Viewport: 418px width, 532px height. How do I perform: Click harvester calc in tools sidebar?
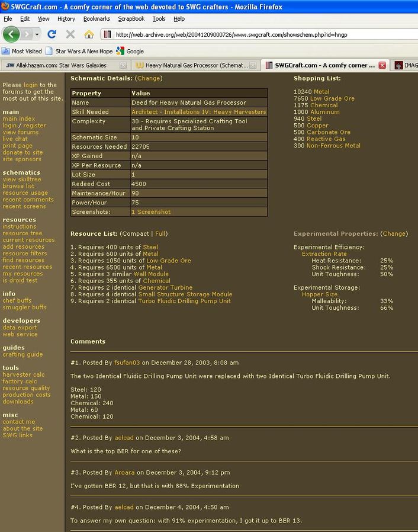[23, 374]
